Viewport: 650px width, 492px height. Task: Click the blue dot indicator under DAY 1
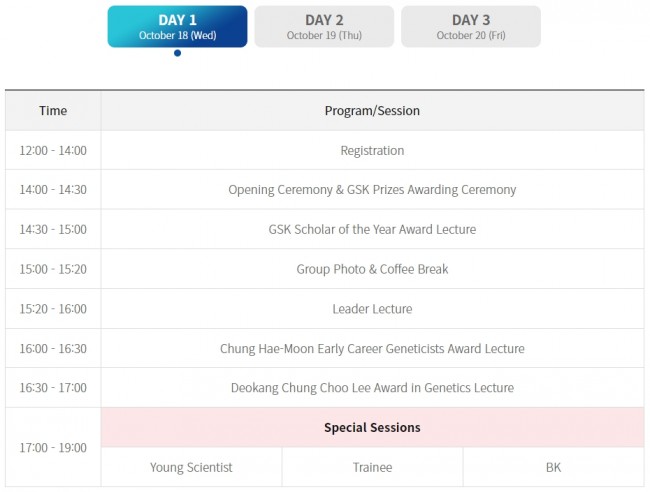click(177, 53)
